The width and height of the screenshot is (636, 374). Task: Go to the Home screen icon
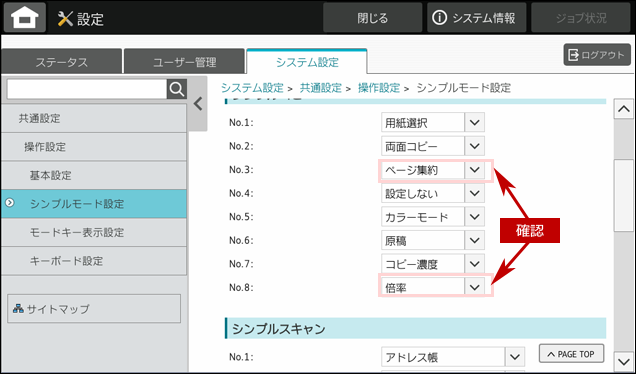pyautogui.click(x=25, y=17)
